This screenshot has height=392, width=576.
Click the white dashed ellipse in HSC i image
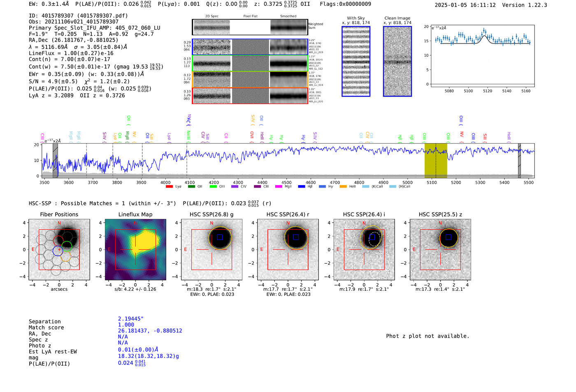click(374, 239)
